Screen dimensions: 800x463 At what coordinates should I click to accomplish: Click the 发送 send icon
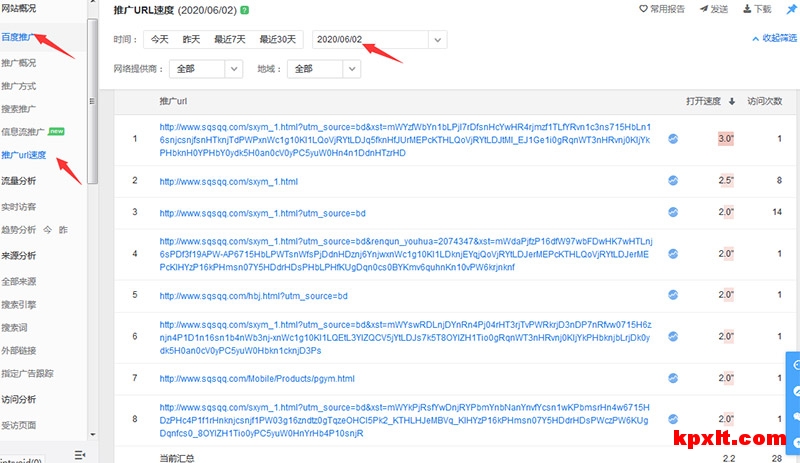pyautogui.click(x=701, y=10)
